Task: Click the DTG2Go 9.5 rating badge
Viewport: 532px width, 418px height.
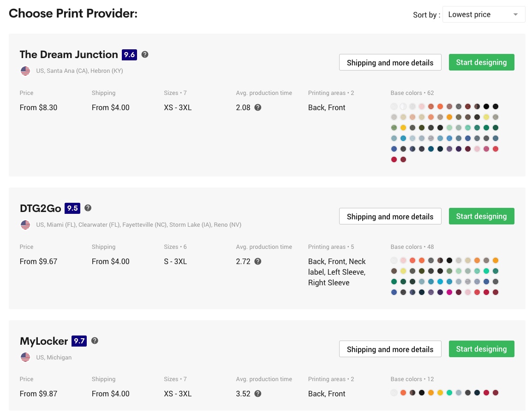Action: [x=72, y=208]
